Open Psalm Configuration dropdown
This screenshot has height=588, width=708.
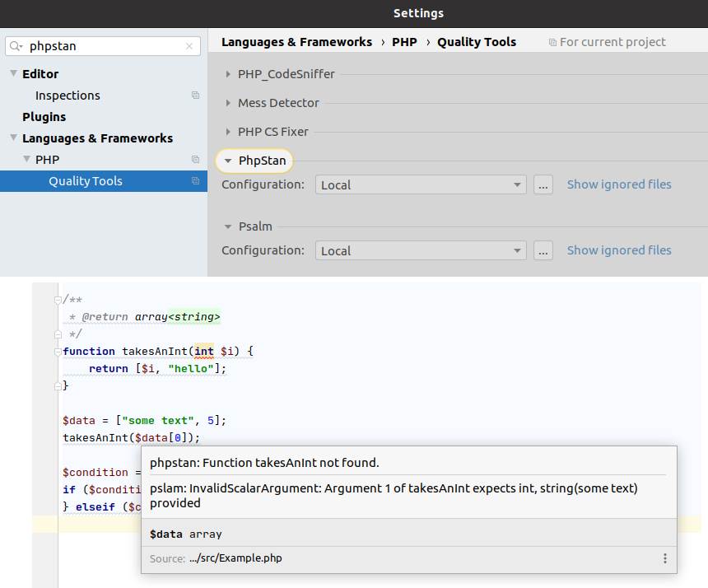[421, 250]
